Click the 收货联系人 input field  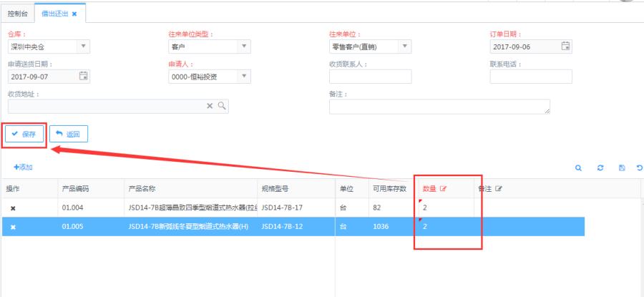click(x=370, y=77)
